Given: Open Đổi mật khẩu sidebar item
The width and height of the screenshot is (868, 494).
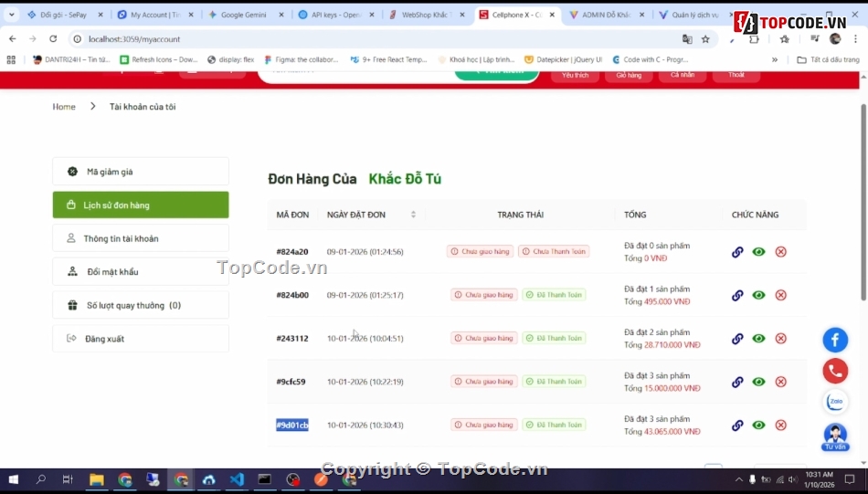Looking at the screenshot, I should pyautogui.click(x=141, y=271).
